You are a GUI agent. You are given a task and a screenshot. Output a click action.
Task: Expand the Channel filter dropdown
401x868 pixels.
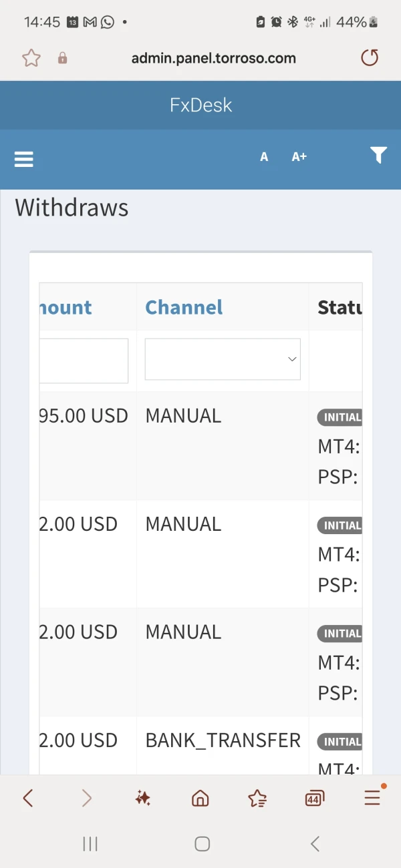[x=223, y=359]
